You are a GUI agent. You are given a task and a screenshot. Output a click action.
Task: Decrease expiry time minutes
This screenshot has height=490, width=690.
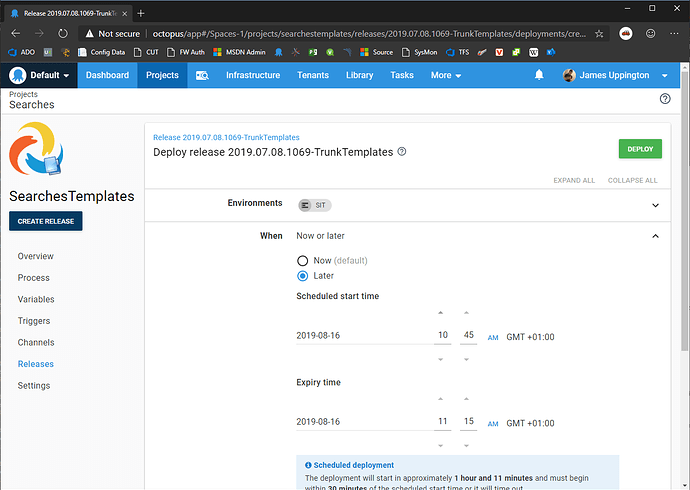(x=466, y=446)
